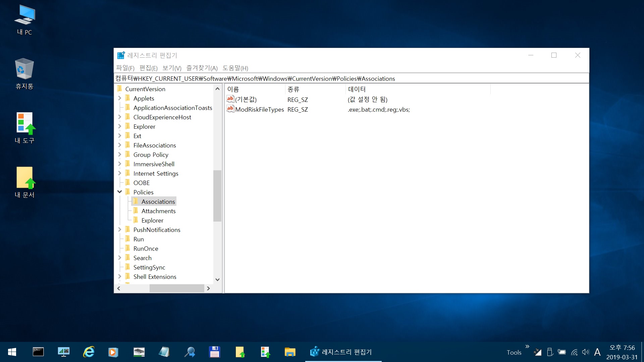
Task: Click on ModRiskFileTypes registry entry
Action: tap(259, 109)
